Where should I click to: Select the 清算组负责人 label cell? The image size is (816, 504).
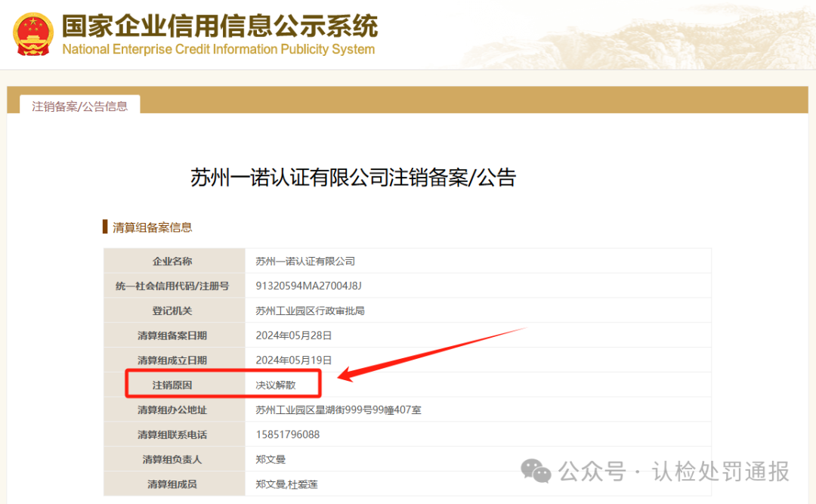175,459
